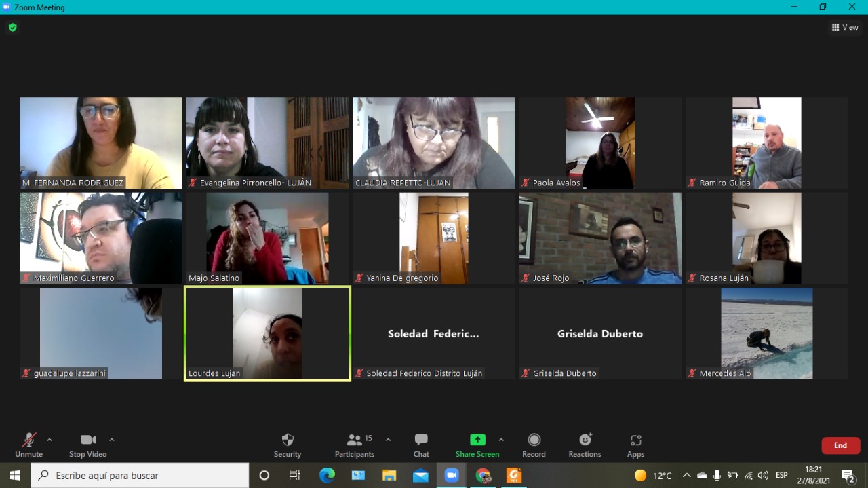868x488 pixels.
Task: Expand the arrow next to Participants
Action: click(388, 440)
